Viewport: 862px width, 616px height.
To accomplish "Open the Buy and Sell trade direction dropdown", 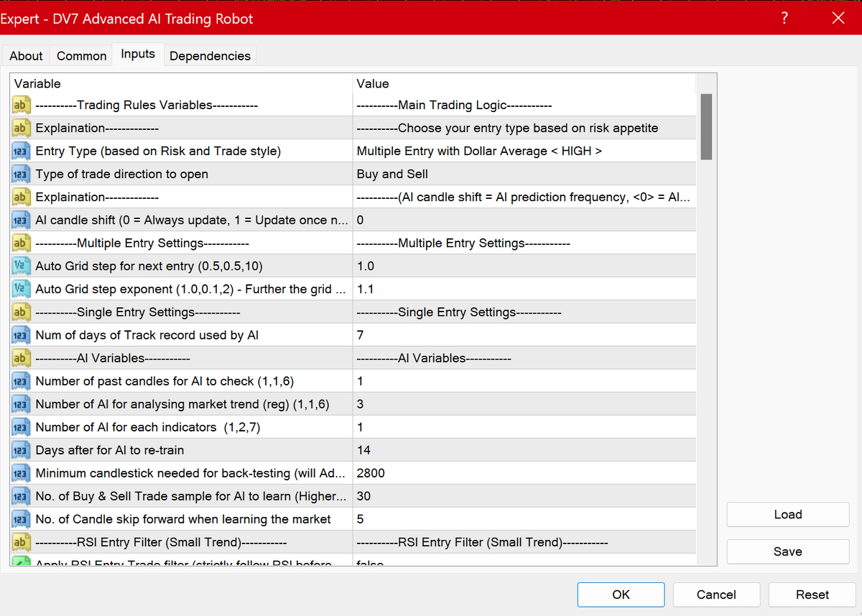I will coord(524,174).
